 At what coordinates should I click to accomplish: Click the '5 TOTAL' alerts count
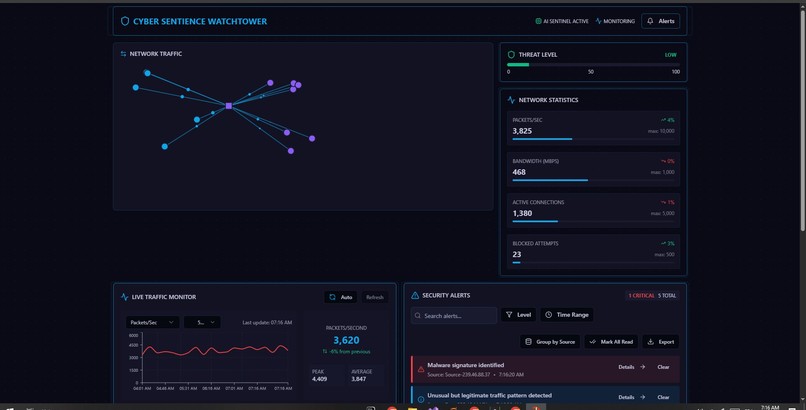pos(667,295)
